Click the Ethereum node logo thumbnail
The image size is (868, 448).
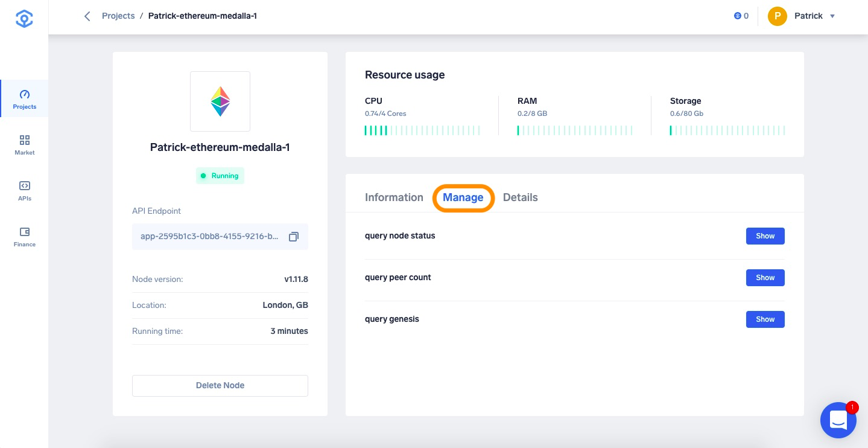(x=220, y=101)
